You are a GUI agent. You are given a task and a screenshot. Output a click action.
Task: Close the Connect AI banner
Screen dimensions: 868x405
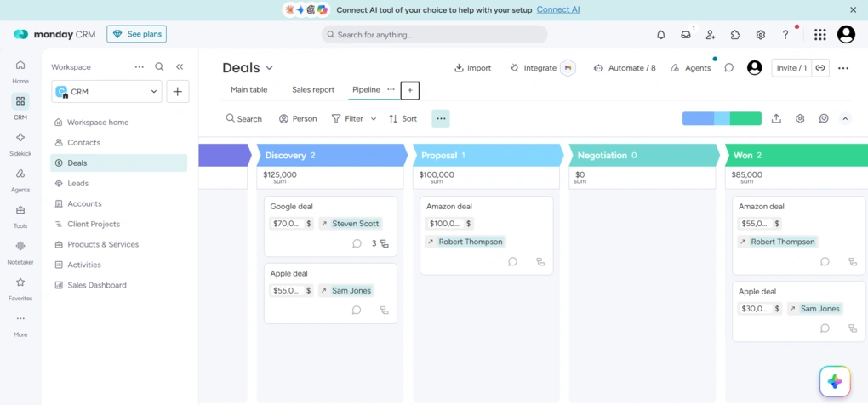(x=853, y=9)
